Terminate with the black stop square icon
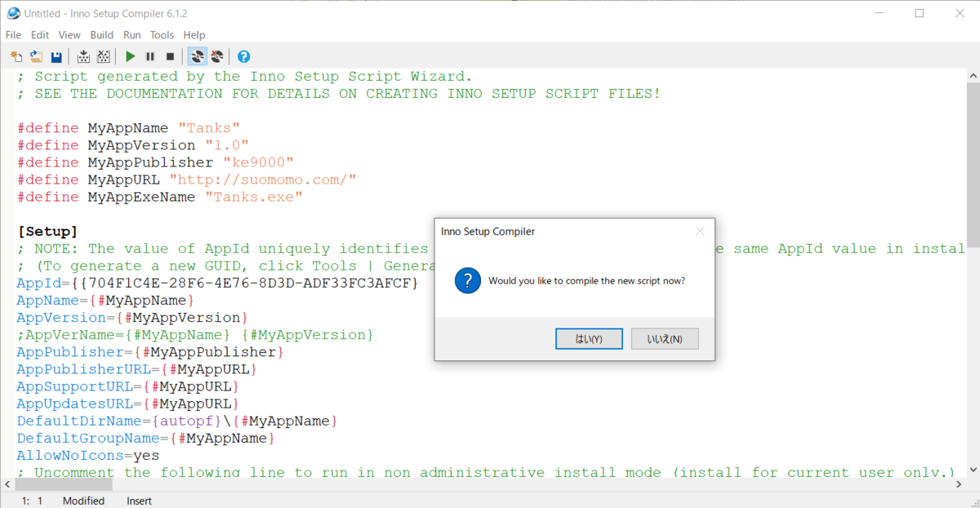 tap(170, 56)
